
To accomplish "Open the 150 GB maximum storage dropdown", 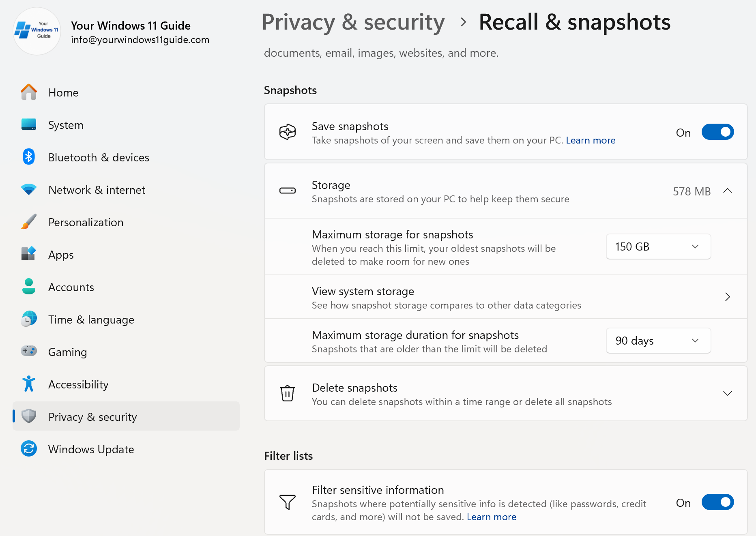I will click(x=658, y=247).
